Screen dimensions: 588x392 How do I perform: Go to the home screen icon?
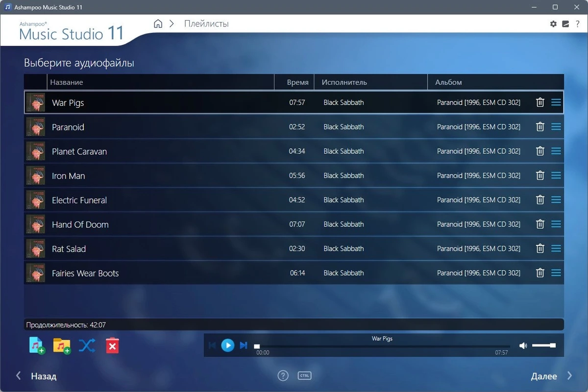click(x=158, y=24)
